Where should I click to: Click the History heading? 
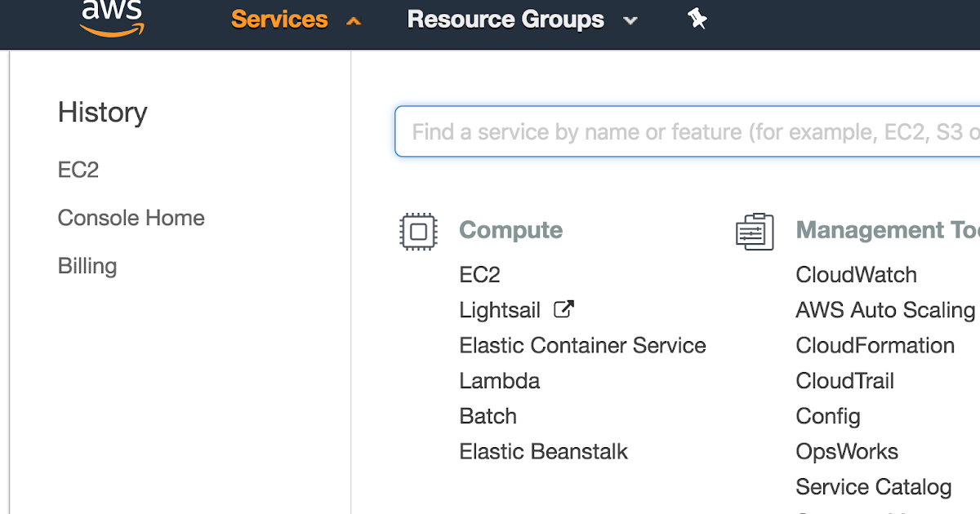[x=102, y=112]
